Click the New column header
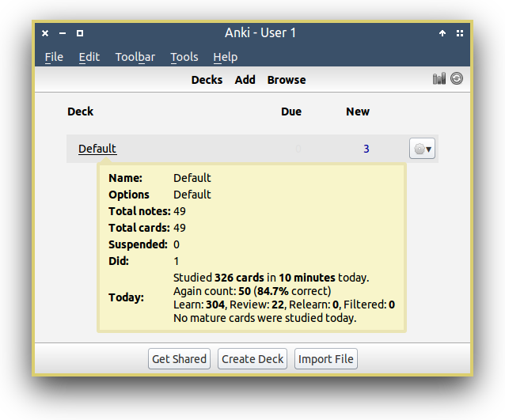Screen dimensions: 505x420 pos(358,112)
